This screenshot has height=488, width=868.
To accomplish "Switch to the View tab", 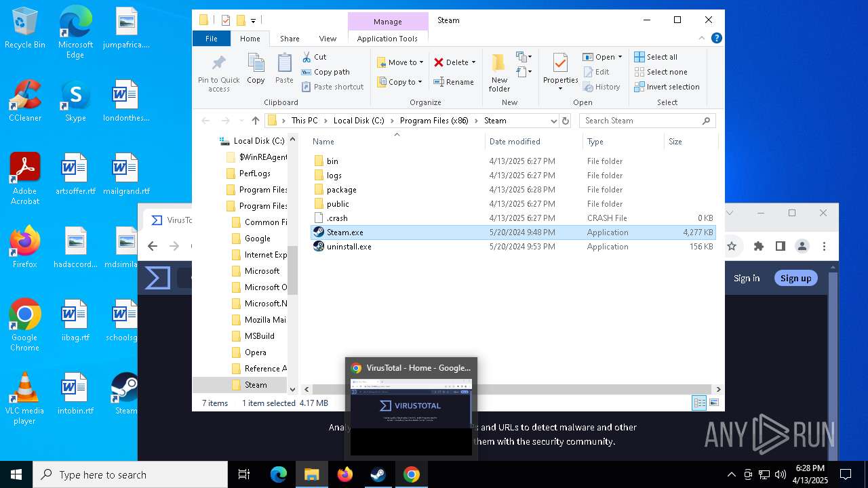I will click(328, 39).
